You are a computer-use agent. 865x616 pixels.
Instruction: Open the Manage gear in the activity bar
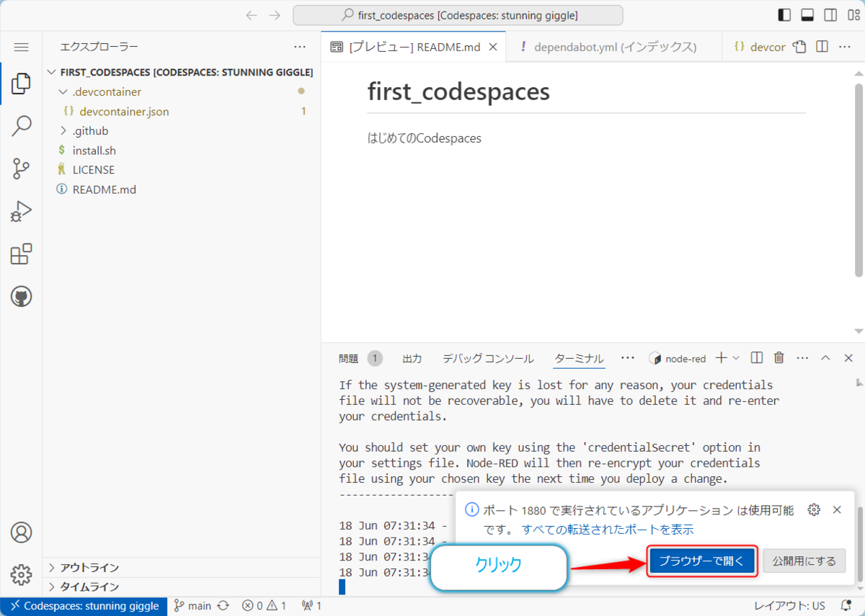(x=21, y=575)
